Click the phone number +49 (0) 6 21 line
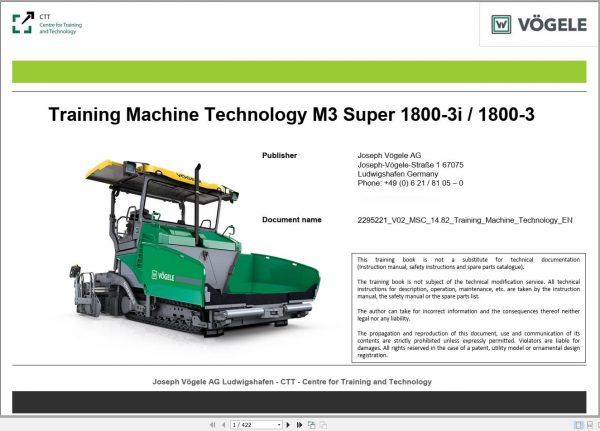Screen dimensions: 600x431 click(410, 183)
